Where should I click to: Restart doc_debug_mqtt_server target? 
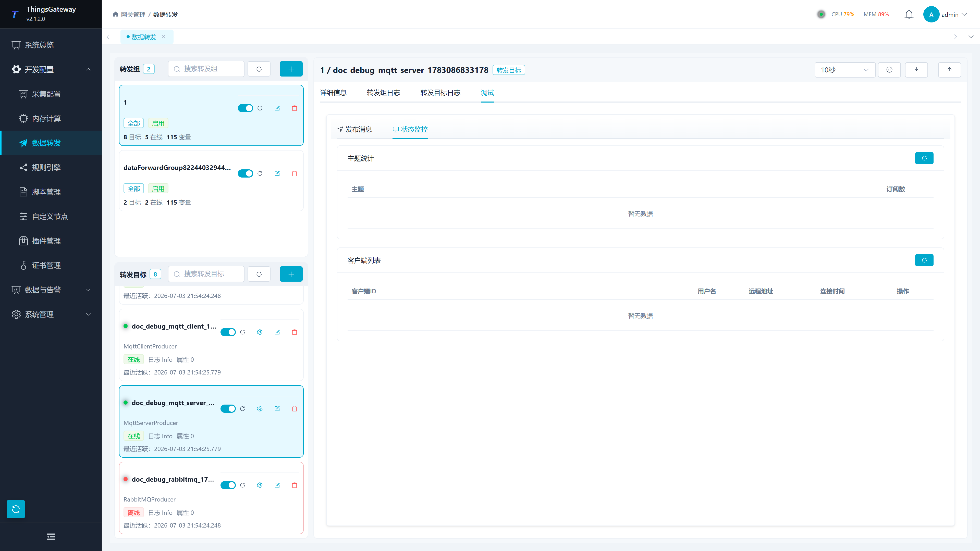click(x=242, y=409)
